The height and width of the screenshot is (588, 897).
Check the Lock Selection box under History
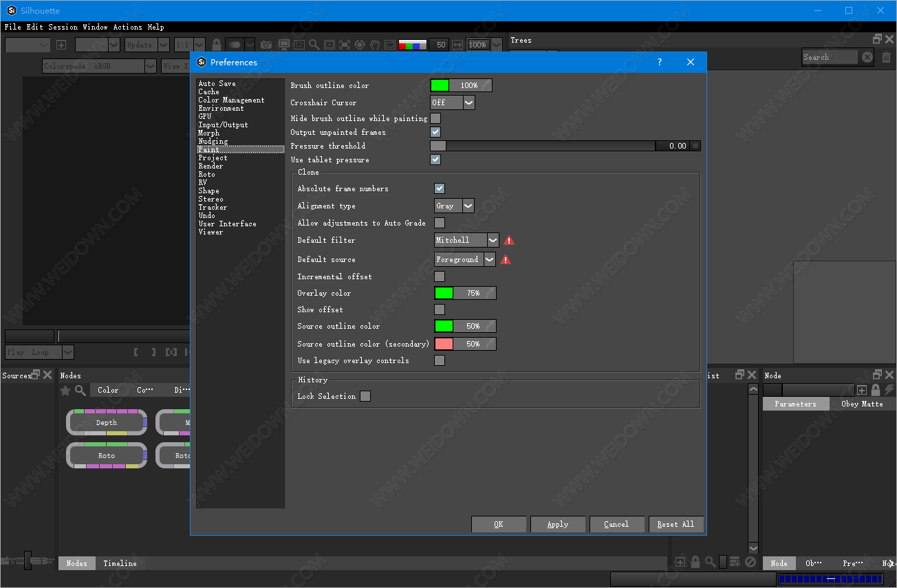pos(365,396)
